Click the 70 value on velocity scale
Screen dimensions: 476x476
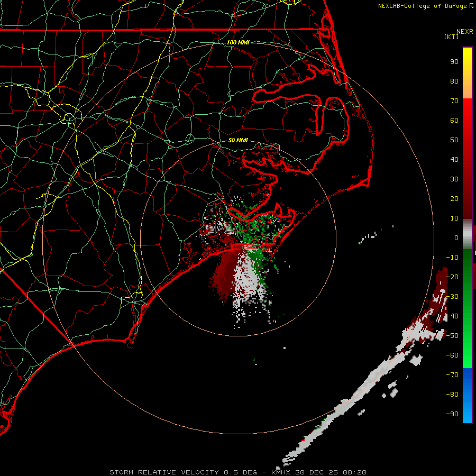click(454, 101)
